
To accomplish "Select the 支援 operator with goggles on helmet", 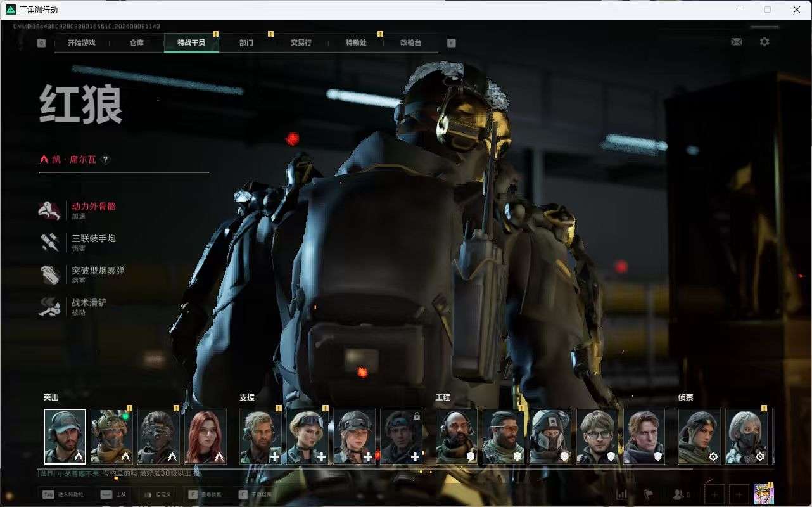I will coord(354,436).
